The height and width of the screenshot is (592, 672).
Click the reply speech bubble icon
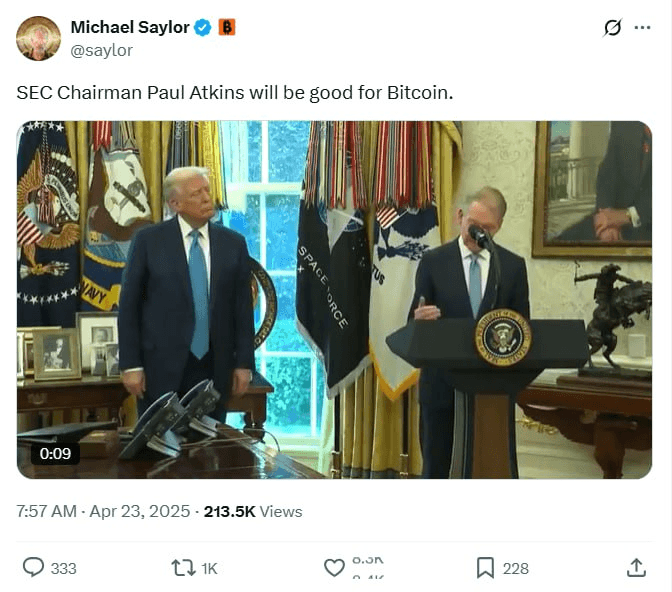pyautogui.click(x=33, y=568)
